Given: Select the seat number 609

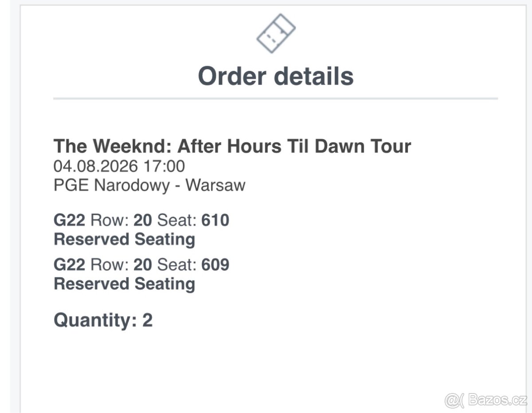Looking at the screenshot, I should [215, 265].
